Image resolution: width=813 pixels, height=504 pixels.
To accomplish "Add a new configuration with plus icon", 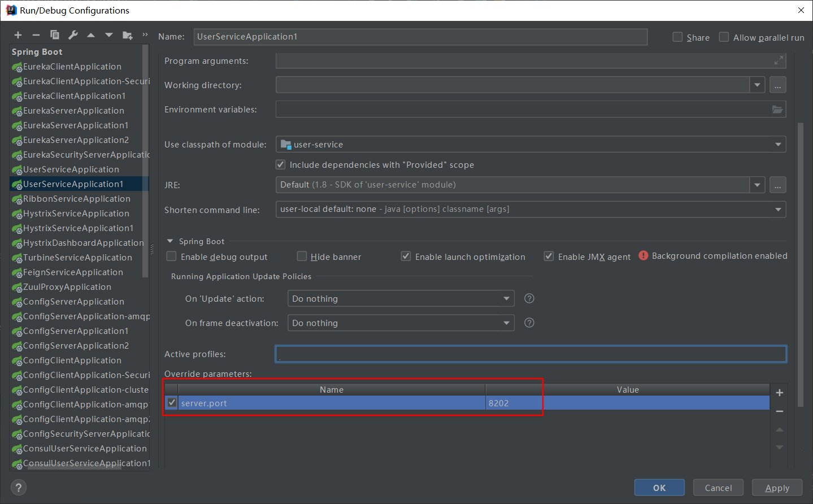I will [x=18, y=35].
